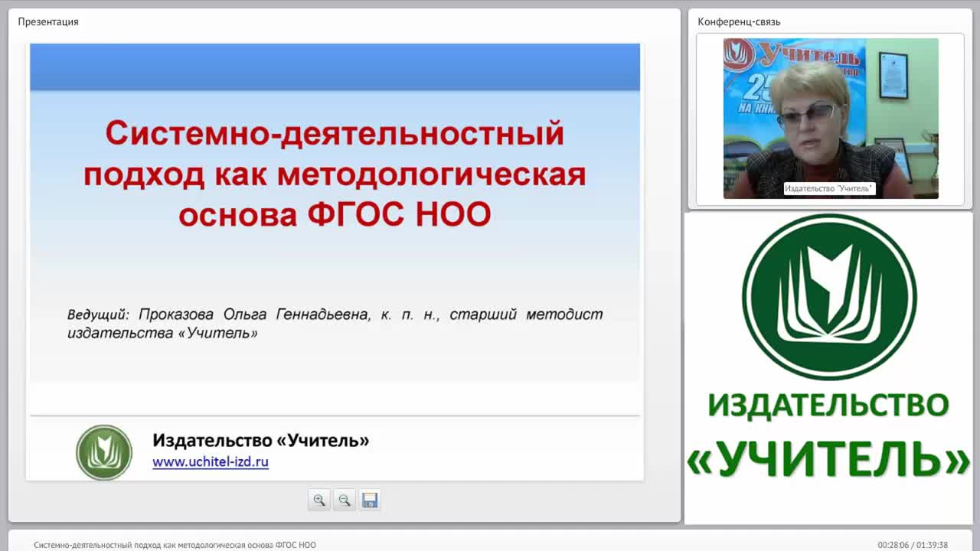Select the webcam video of the presenter
The height and width of the screenshot is (551, 980).
click(831, 119)
